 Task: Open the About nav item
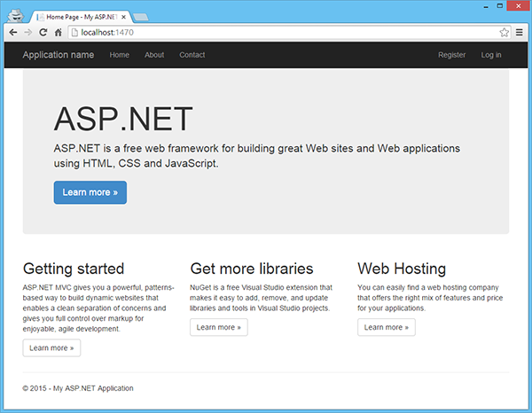tap(154, 55)
